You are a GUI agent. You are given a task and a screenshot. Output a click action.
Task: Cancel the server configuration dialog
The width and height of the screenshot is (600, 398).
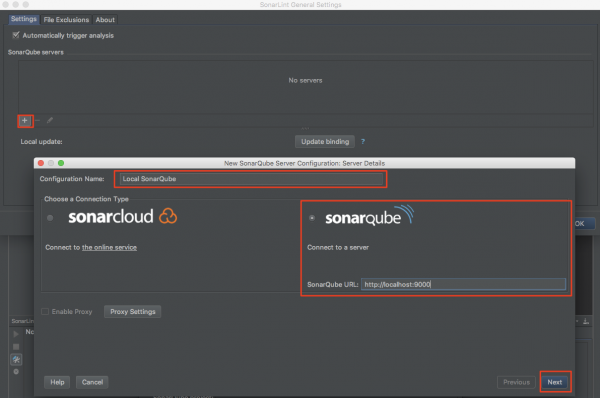92,382
